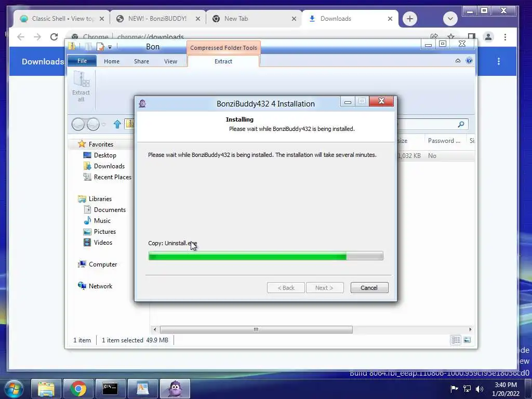Open the File tab in Explorer
This screenshot has height=399, width=532.
tap(82, 61)
